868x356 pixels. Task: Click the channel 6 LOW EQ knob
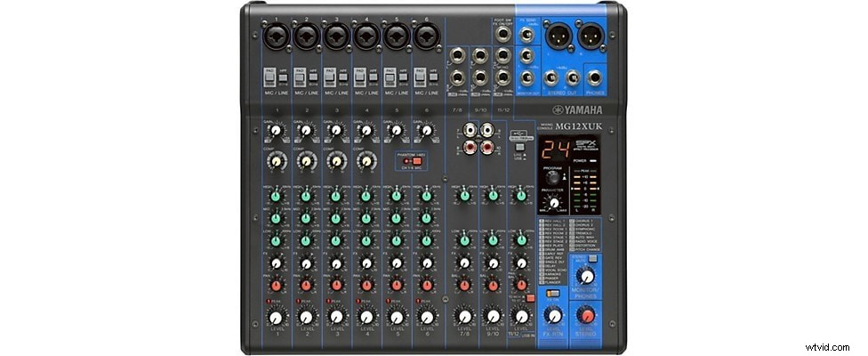[426, 241]
